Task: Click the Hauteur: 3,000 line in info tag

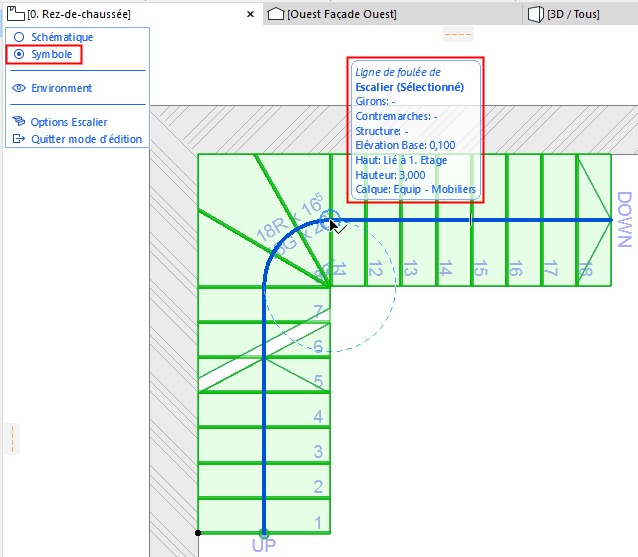Action: (x=390, y=175)
